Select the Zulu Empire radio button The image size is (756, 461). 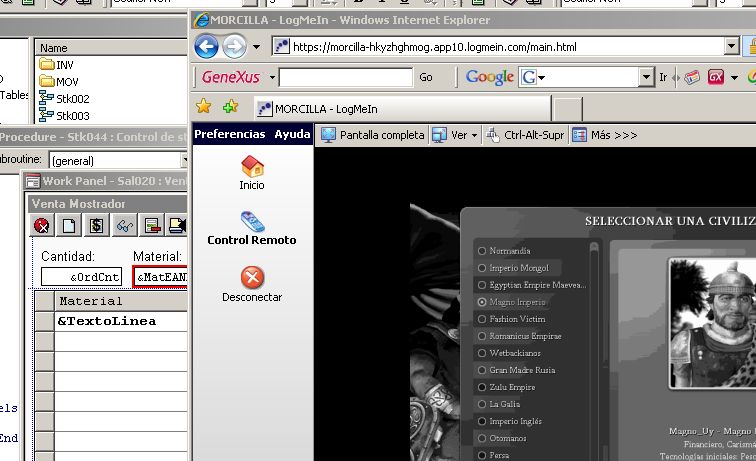[482, 387]
